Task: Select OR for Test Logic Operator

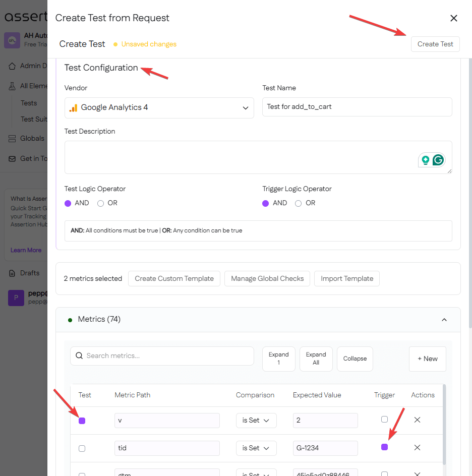Action: point(101,203)
